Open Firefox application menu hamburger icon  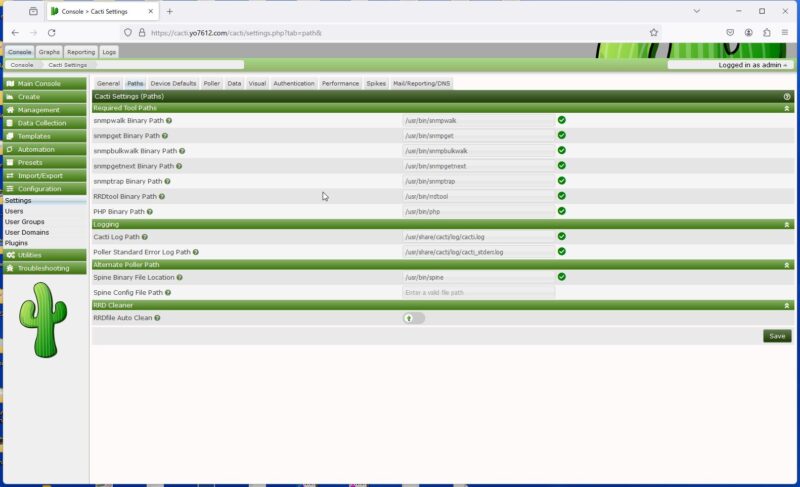pyautogui.click(x=785, y=33)
